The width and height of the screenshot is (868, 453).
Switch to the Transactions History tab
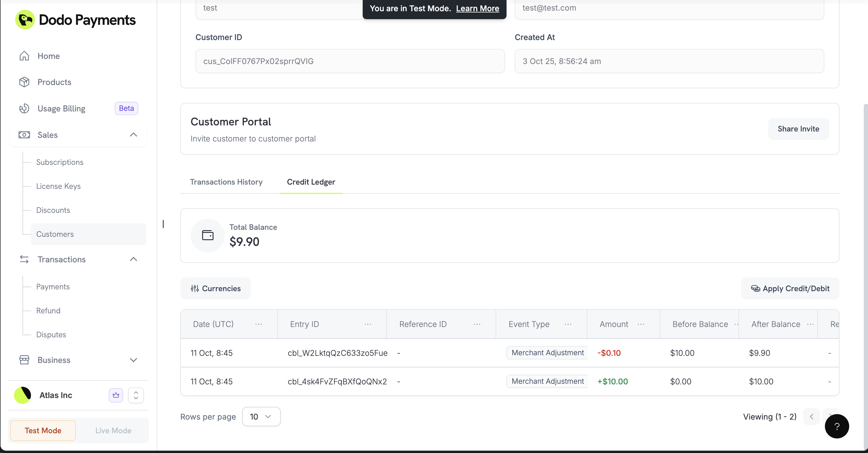[226, 182]
